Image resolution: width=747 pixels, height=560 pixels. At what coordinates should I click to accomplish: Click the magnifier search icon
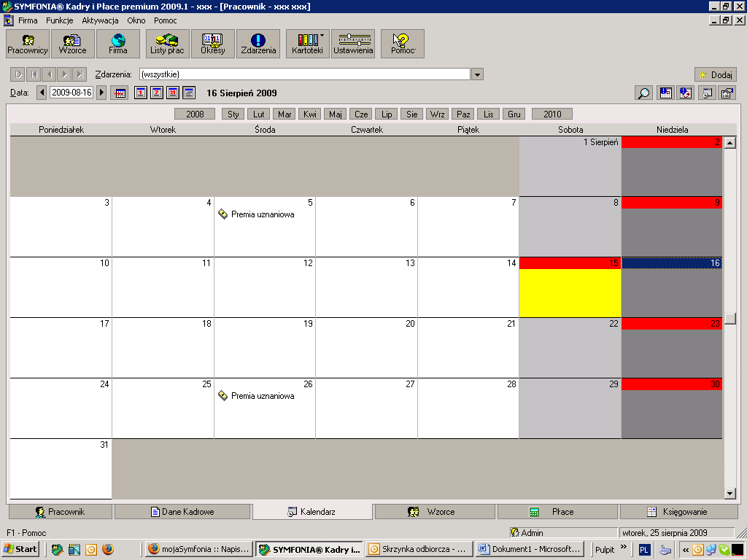pyautogui.click(x=643, y=93)
